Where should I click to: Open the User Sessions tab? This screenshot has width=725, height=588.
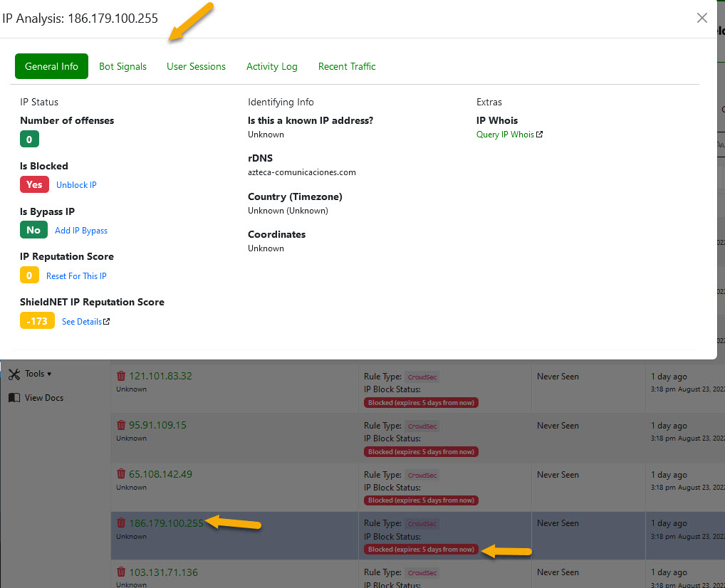(196, 66)
